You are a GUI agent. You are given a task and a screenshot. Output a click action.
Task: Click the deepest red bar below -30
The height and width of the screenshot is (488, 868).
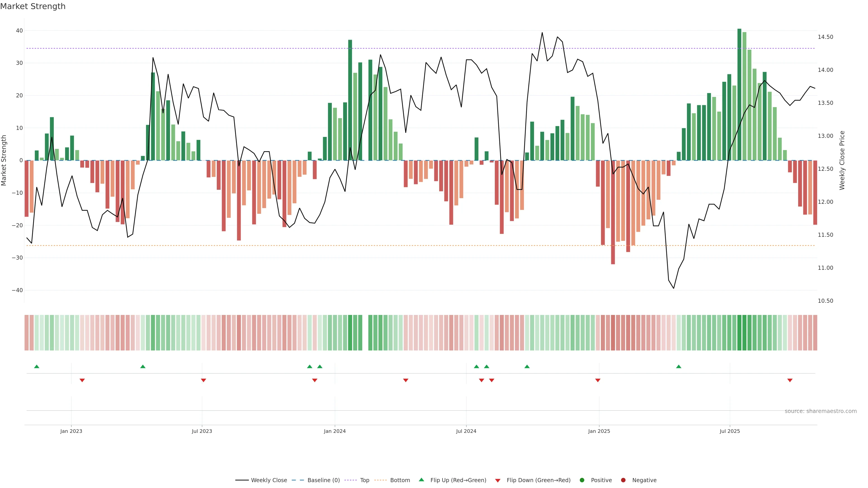click(x=613, y=212)
